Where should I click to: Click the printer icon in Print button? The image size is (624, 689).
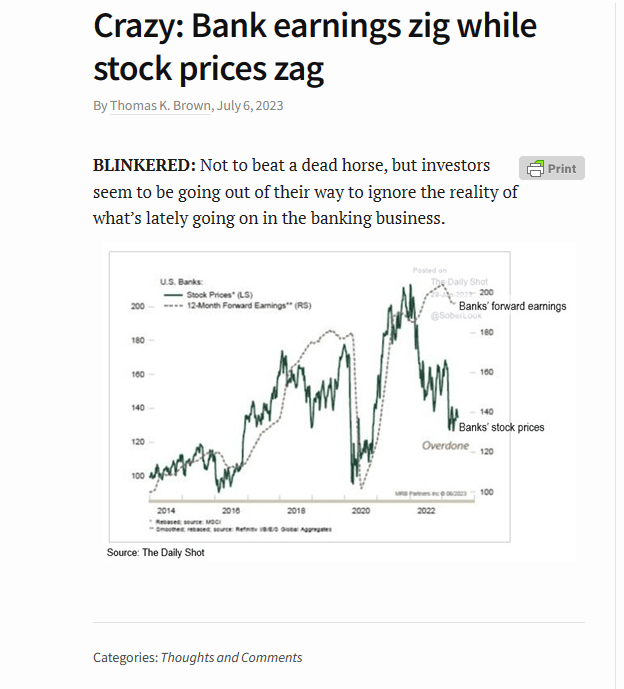pos(535,168)
